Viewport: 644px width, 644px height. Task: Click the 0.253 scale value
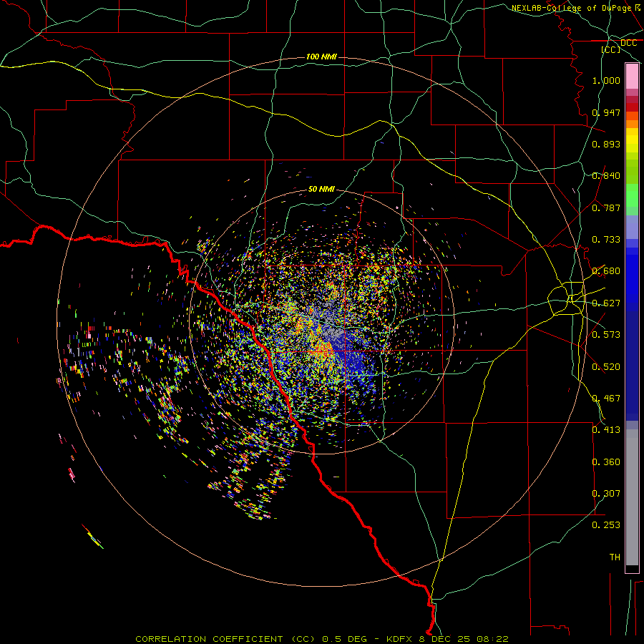pyautogui.click(x=606, y=525)
